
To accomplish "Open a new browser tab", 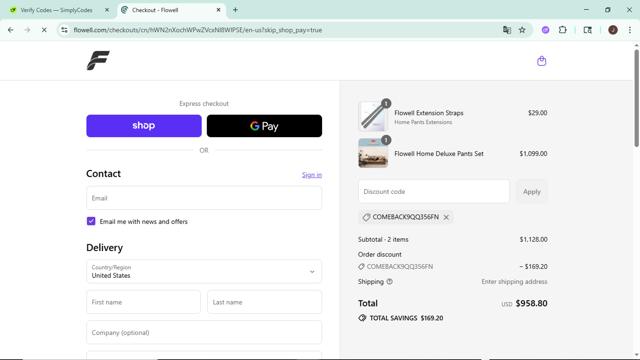I will click(235, 10).
